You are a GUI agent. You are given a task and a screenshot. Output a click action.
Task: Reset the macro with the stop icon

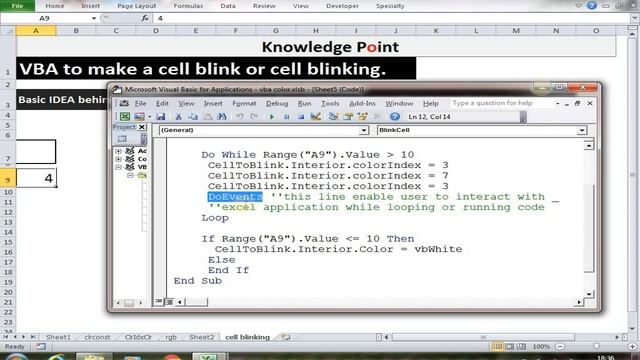pyautogui.click(x=301, y=117)
